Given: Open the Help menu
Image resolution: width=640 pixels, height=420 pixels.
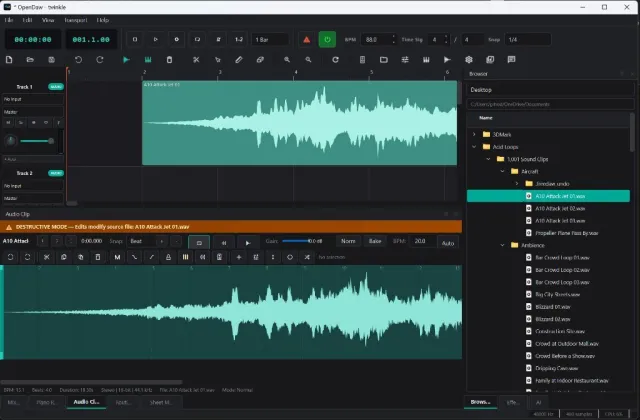Looking at the screenshot, I should [103, 20].
